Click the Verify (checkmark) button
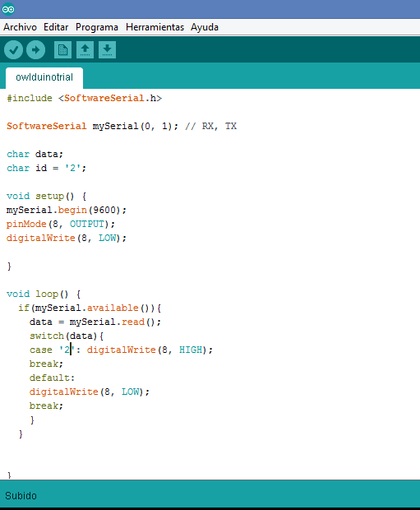 point(13,49)
